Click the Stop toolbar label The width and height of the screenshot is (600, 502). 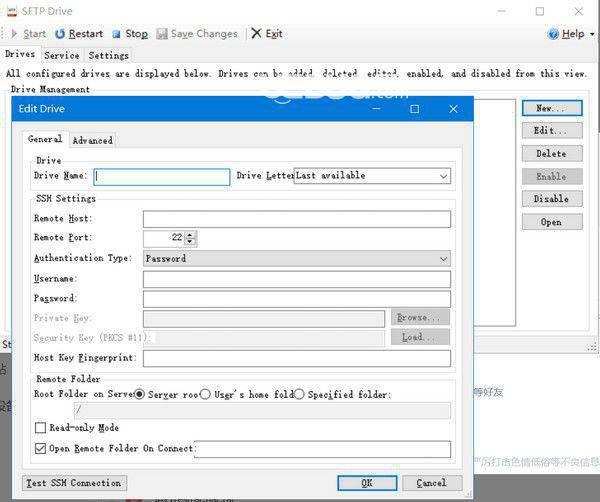click(137, 34)
